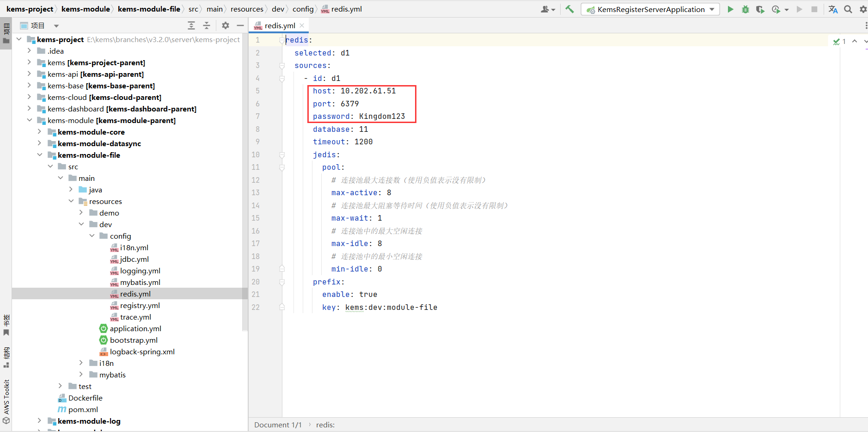Open the translation plugin icon
The image size is (868, 432).
[833, 9]
